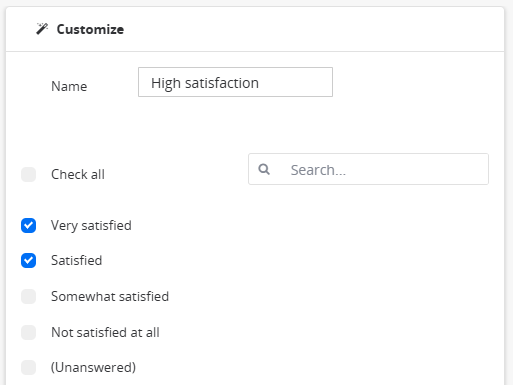The image size is (513, 385).
Task: Click the 'Somewhat satisfied' label text
Action: pyautogui.click(x=110, y=296)
